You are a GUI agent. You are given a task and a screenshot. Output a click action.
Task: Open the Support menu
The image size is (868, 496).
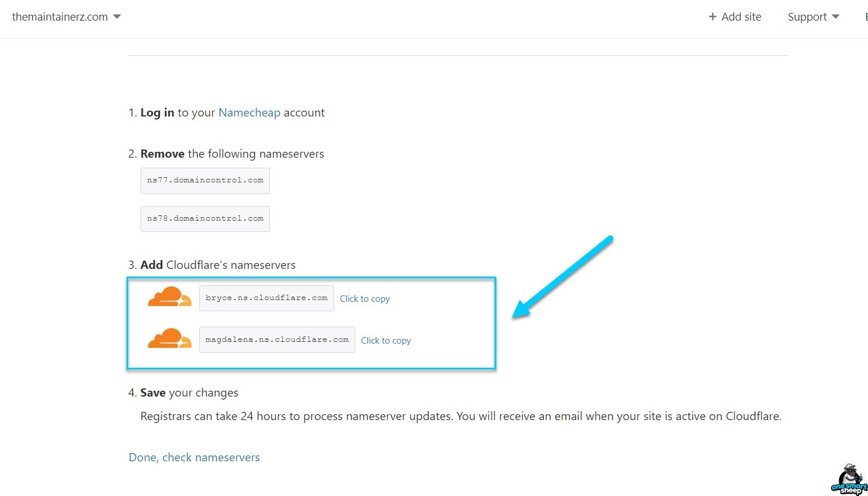click(x=807, y=17)
